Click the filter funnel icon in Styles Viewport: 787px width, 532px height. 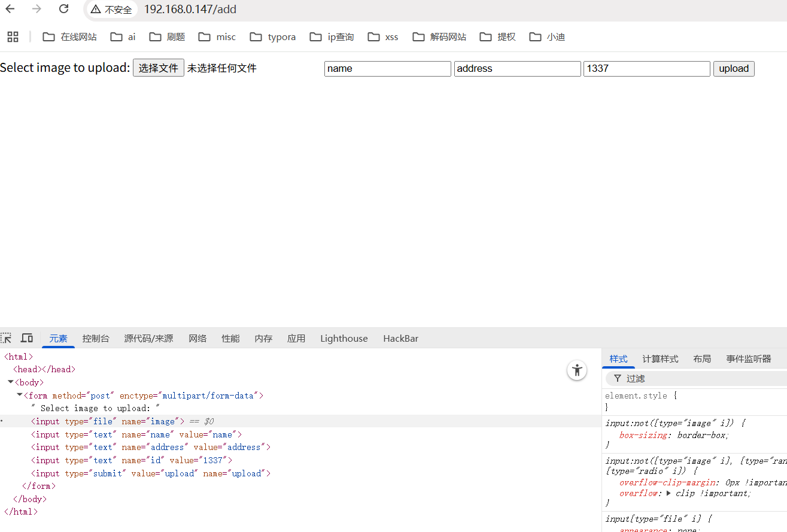(618, 379)
